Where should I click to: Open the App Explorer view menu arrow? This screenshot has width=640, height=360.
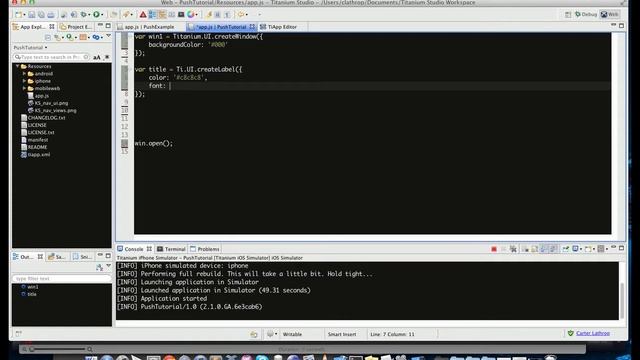pyautogui.click(x=109, y=36)
